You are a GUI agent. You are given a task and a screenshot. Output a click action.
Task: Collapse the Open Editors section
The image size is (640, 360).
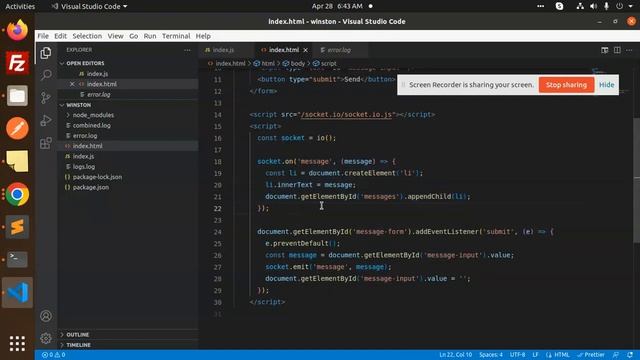pos(85,63)
